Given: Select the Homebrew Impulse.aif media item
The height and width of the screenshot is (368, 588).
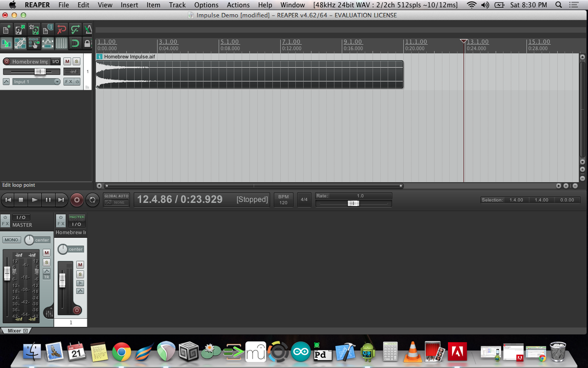Looking at the screenshot, I should click(249, 74).
